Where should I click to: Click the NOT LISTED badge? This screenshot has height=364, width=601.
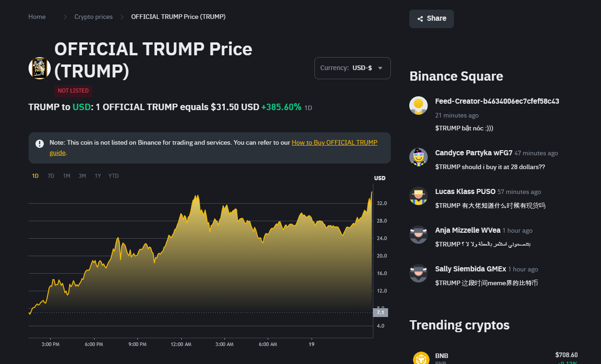point(73,91)
